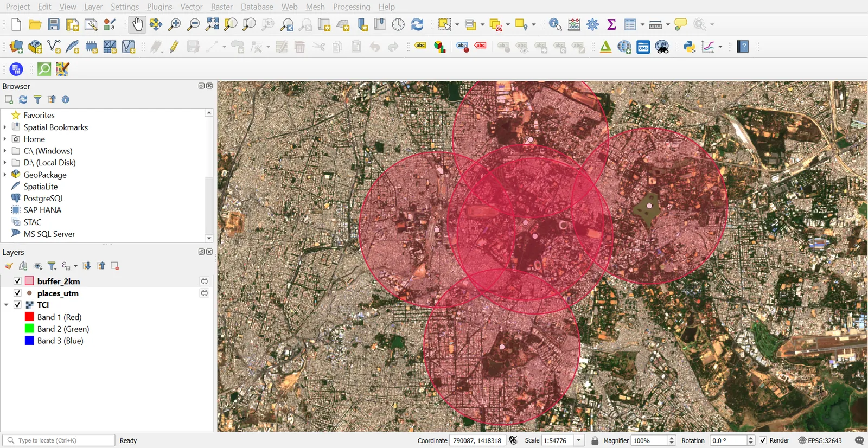Expand C:\ (Windows) drive node

pyautogui.click(x=5, y=151)
